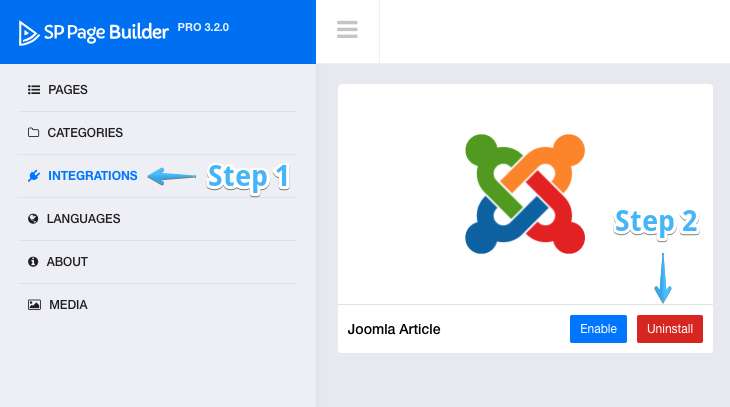Uninstall the Joomla Article integration
This screenshot has width=730, height=407.
click(669, 329)
